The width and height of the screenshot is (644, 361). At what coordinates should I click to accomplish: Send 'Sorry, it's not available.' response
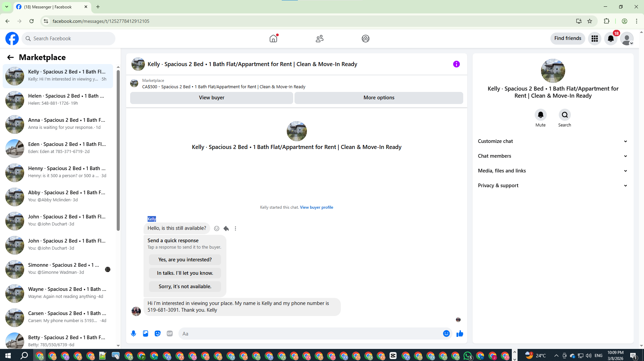185,287
